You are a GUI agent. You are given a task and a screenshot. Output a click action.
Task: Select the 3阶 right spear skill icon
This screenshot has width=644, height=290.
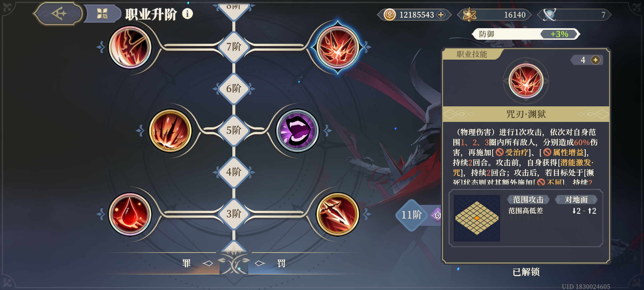pyautogui.click(x=338, y=214)
